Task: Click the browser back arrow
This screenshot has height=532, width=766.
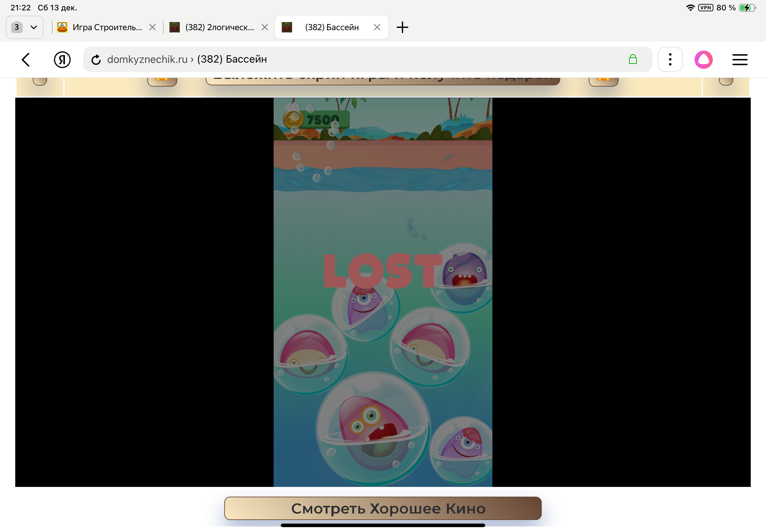Action: pos(26,60)
